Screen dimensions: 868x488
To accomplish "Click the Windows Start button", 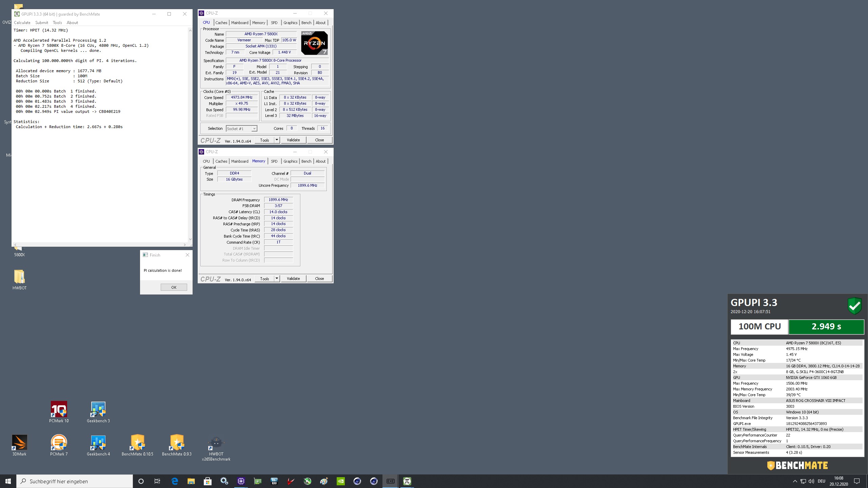I will (x=8, y=481).
